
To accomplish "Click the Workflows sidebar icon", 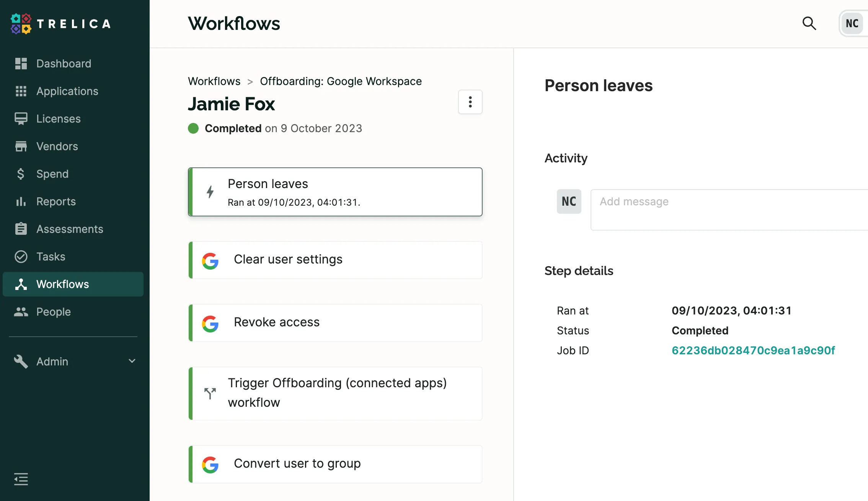I will tap(21, 284).
